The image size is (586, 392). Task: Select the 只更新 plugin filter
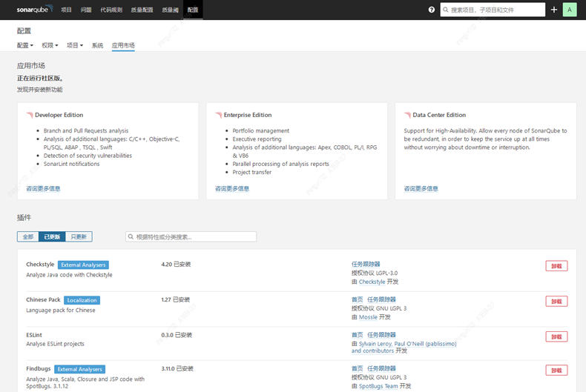point(79,236)
